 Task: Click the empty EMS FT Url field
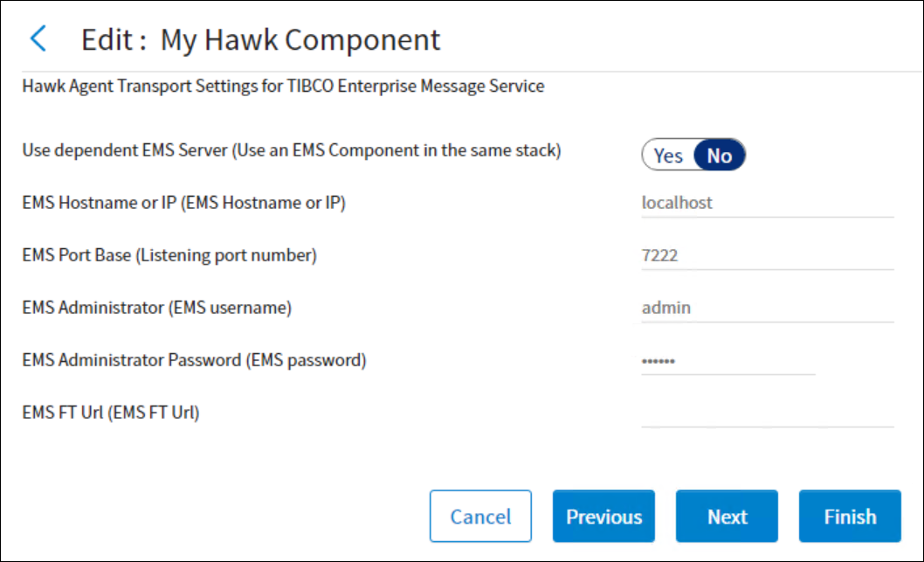[x=767, y=413]
